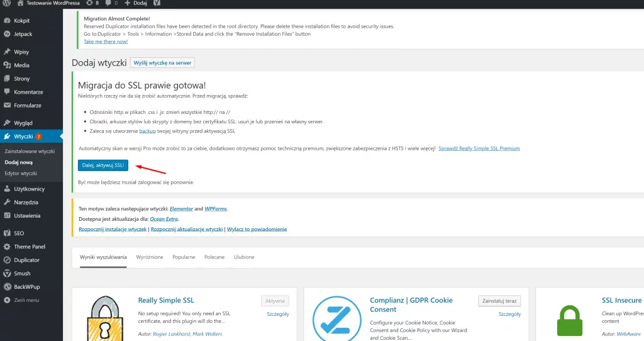Screen dimensions: 644x341
Task: Open Sprawdź Really Simple SSL Premium link
Action: (479, 148)
